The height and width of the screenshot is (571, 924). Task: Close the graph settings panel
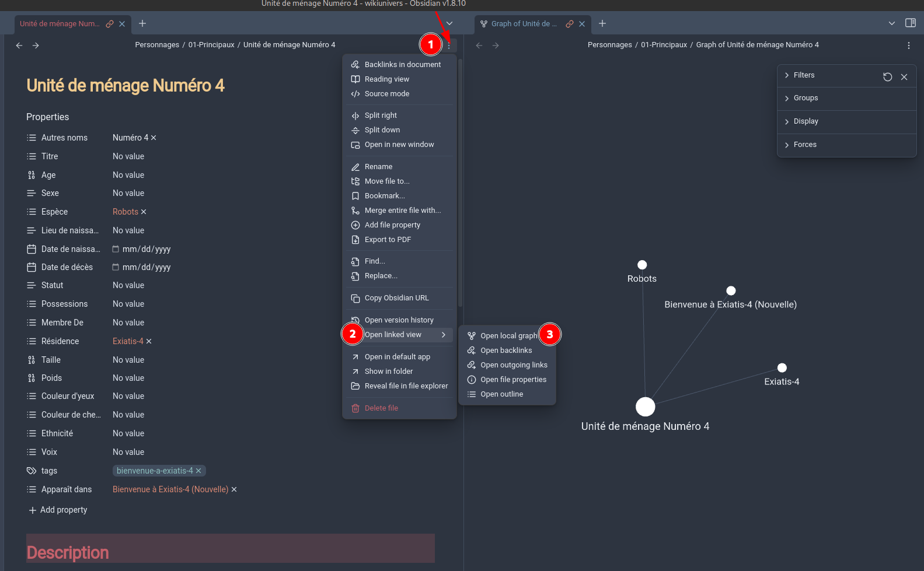(904, 77)
